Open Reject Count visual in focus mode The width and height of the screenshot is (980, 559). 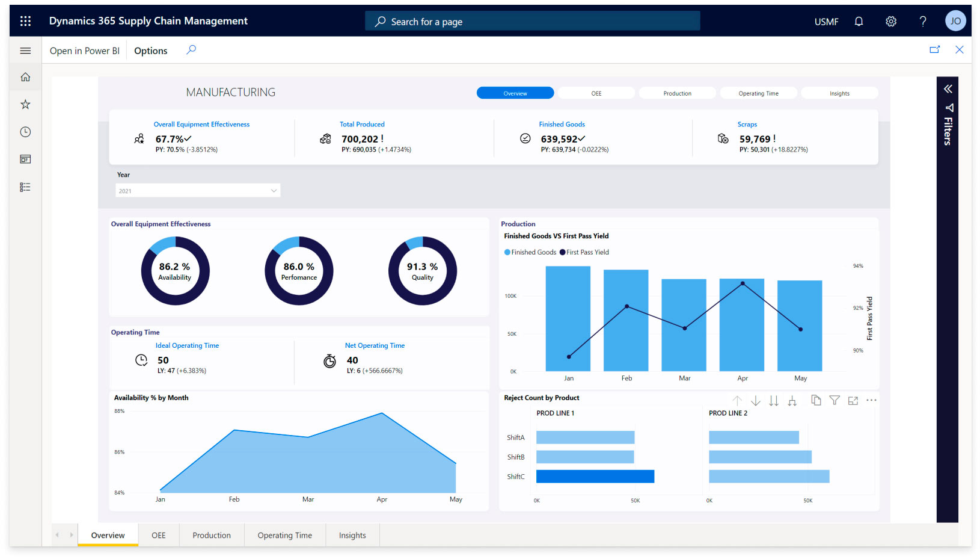[x=853, y=401]
